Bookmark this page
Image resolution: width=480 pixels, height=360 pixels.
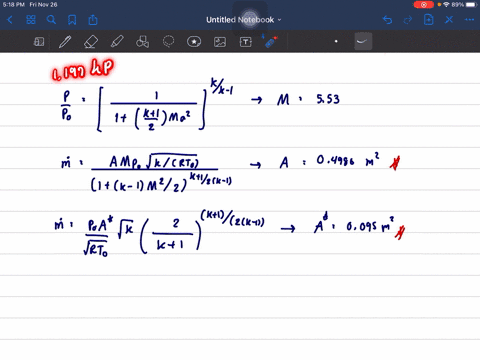(x=72, y=20)
